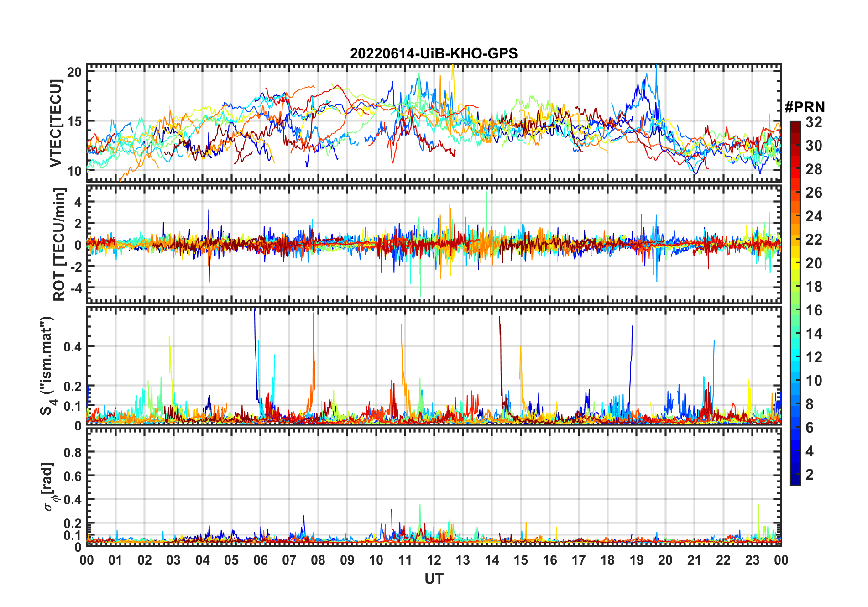868x607 pixels.
Task: Click the 32 label on the PRN colorbar
Action: coord(814,122)
